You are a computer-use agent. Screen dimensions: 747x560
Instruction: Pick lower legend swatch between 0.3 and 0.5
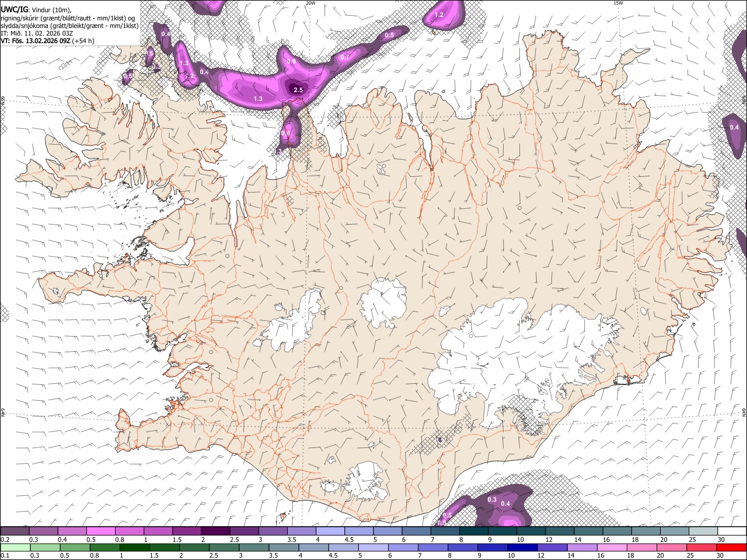45,547
